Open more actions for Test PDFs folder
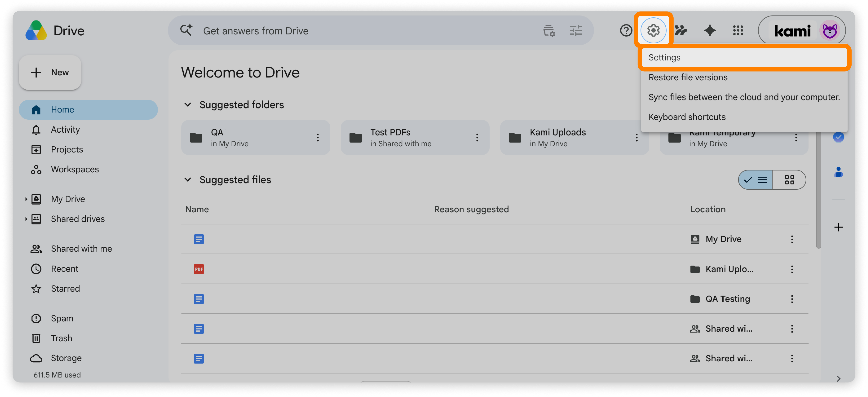 point(477,138)
